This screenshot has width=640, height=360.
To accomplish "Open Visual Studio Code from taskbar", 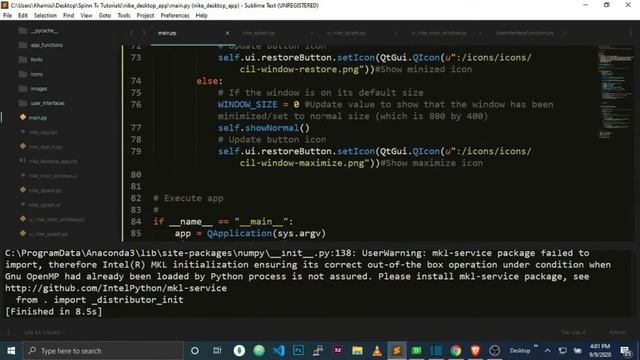I will [x=279, y=351].
